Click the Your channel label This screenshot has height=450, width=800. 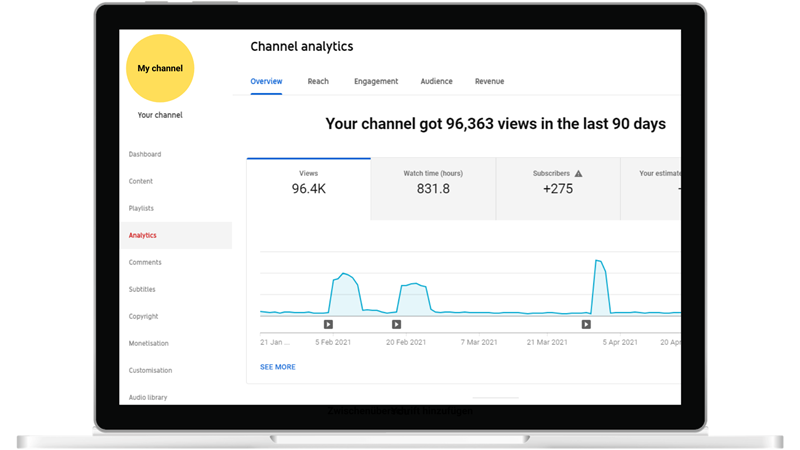click(160, 115)
